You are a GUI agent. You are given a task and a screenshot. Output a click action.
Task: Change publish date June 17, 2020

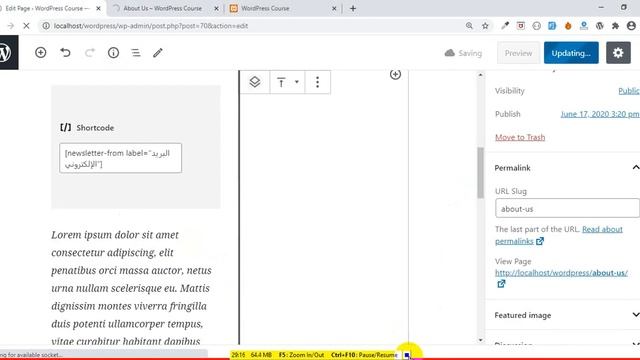(600, 114)
